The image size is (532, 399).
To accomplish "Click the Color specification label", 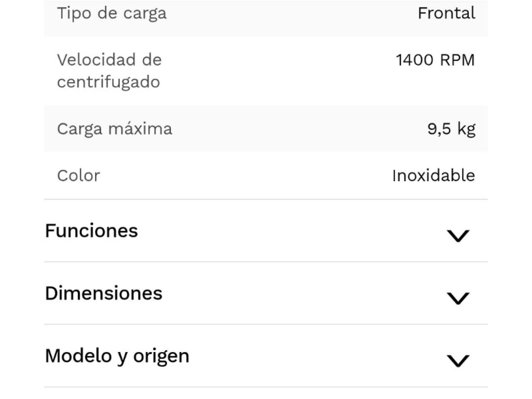I will coord(79,175).
